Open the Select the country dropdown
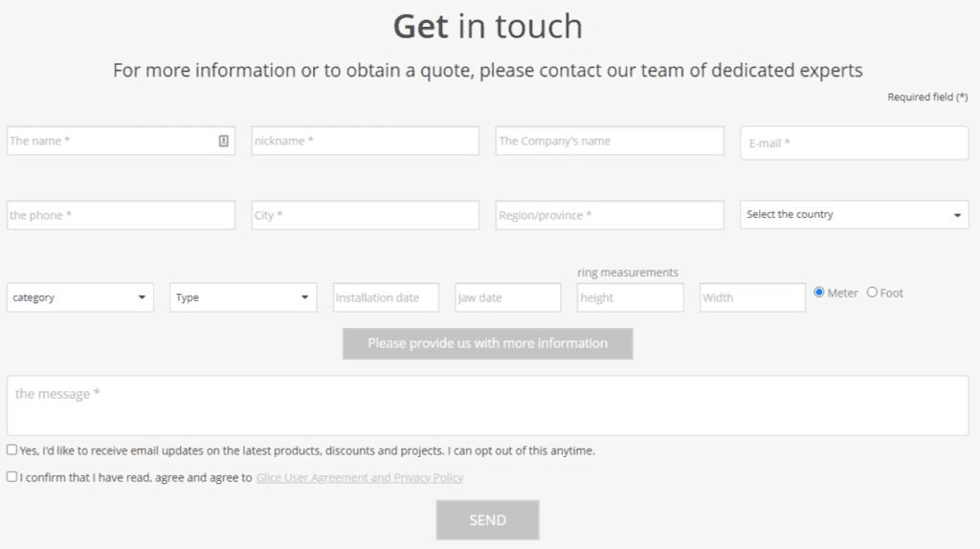 pyautogui.click(x=855, y=214)
